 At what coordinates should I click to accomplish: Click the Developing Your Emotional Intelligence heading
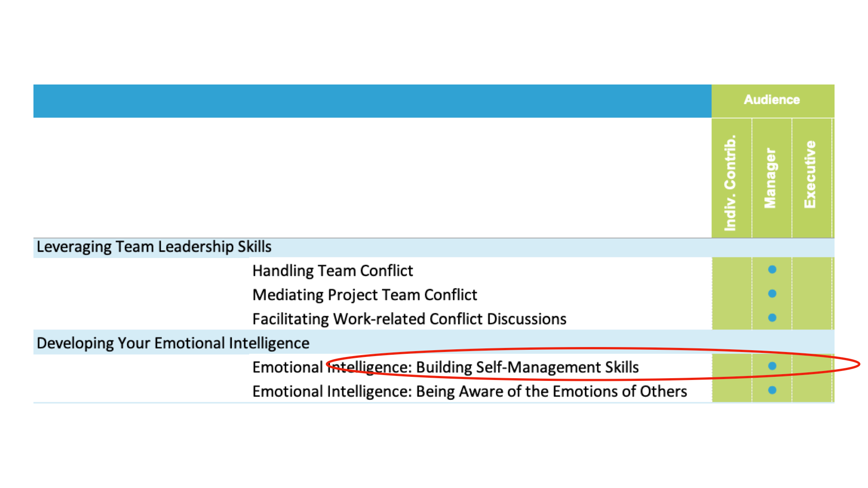tap(173, 343)
